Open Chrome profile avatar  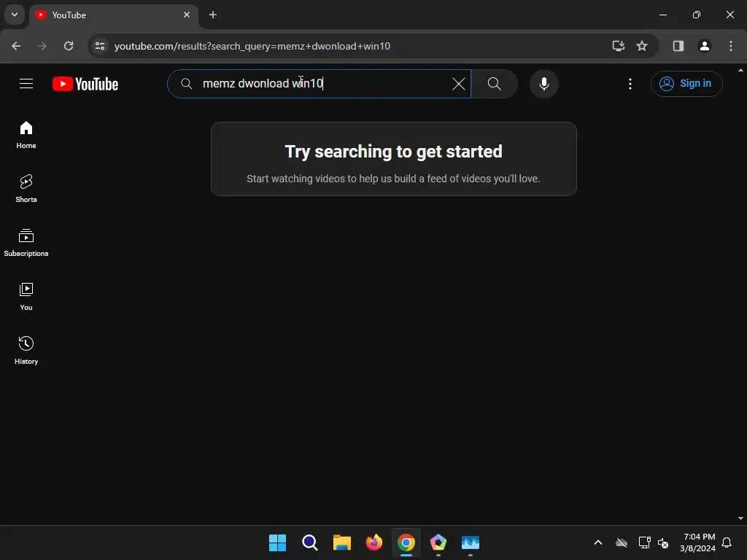(704, 46)
